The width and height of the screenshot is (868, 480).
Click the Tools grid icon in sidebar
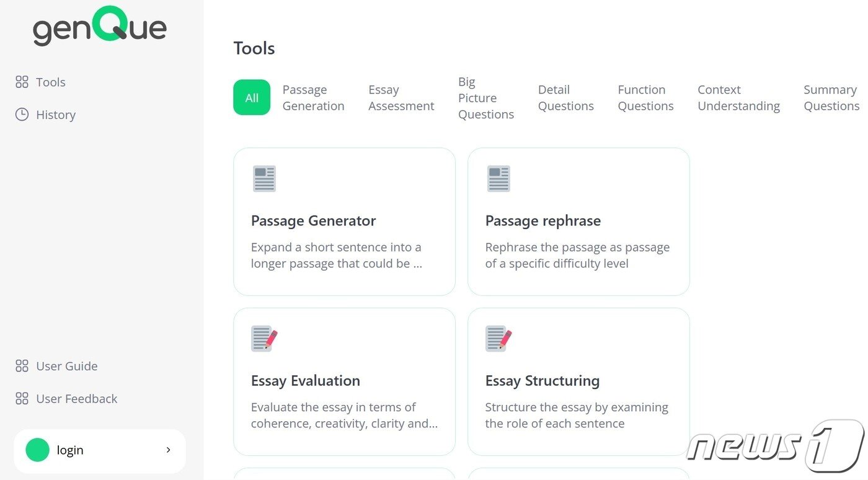[x=22, y=82]
